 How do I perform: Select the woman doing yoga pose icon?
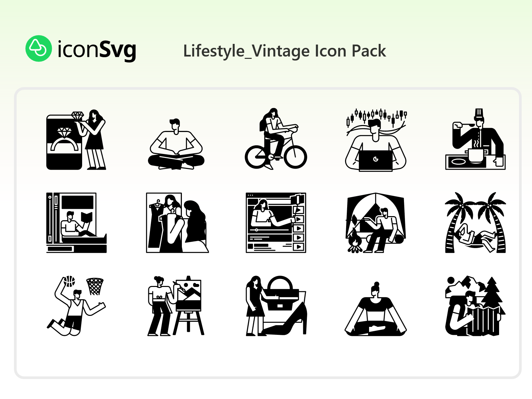point(376,309)
